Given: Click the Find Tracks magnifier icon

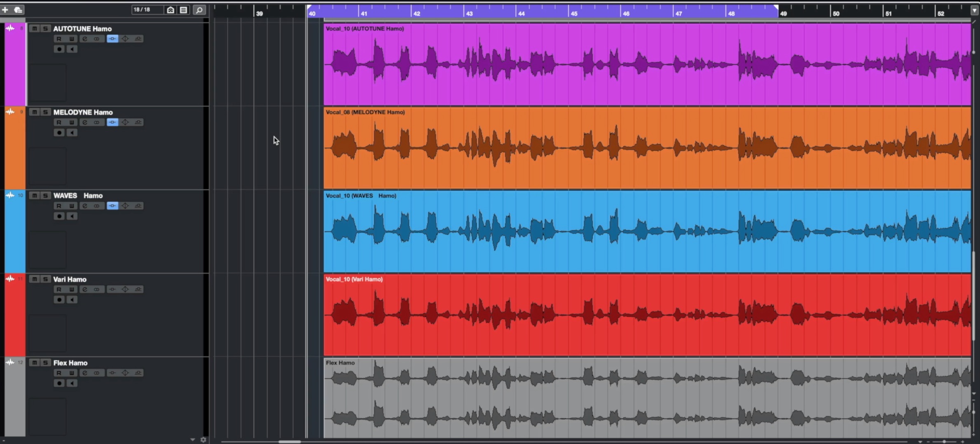Looking at the screenshot, I should point(199,9).
